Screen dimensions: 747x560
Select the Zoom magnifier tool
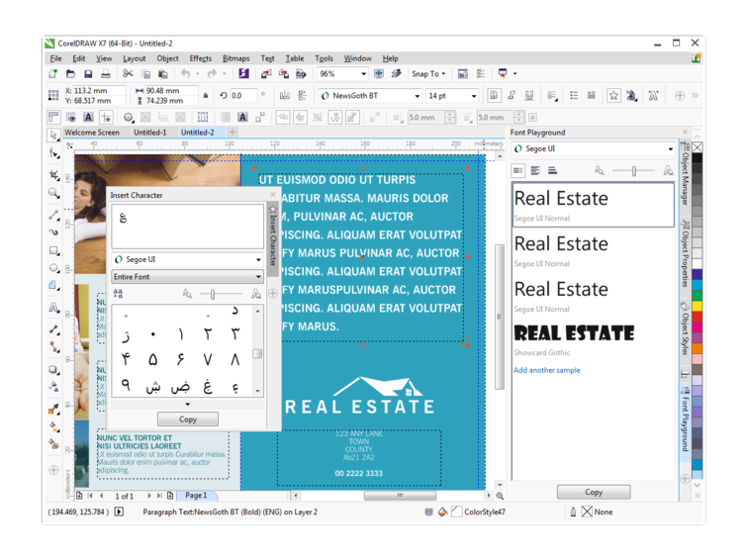coord(53,193)
